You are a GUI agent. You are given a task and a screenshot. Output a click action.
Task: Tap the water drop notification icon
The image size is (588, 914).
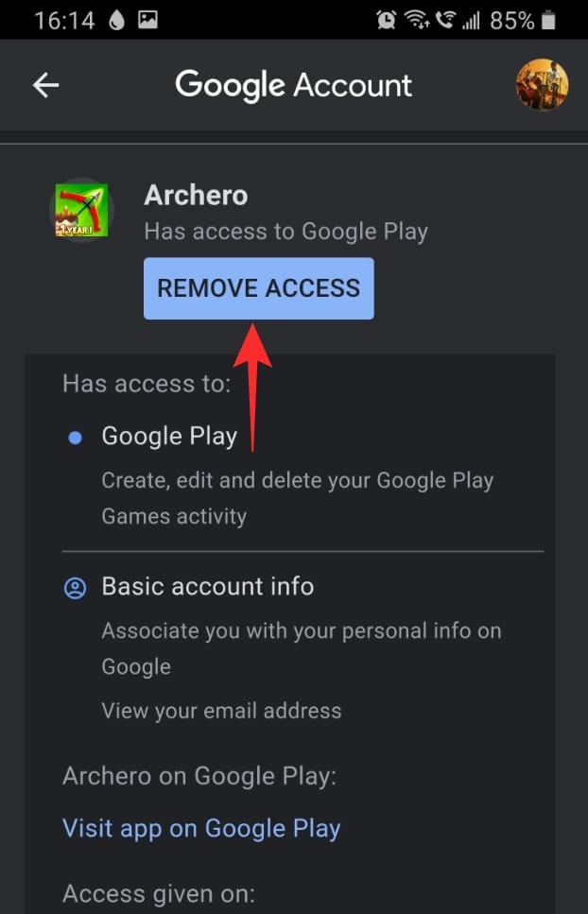point(116,21)
